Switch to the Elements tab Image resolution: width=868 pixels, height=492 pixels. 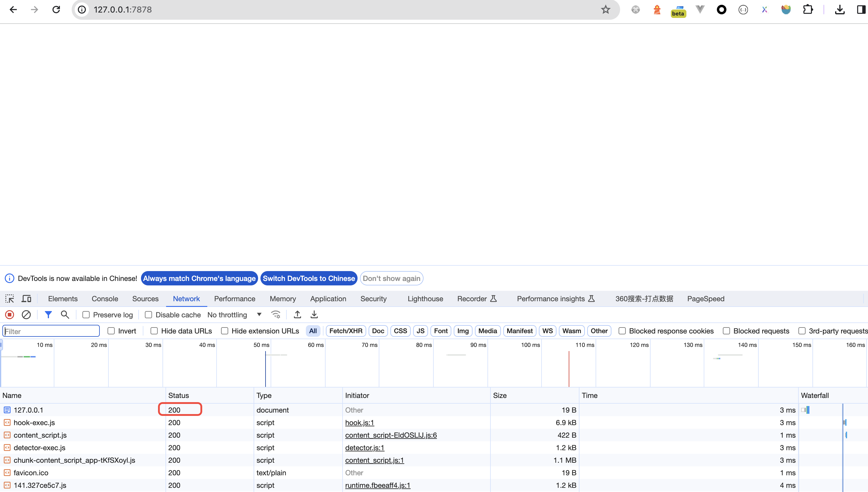click(63, 299)
